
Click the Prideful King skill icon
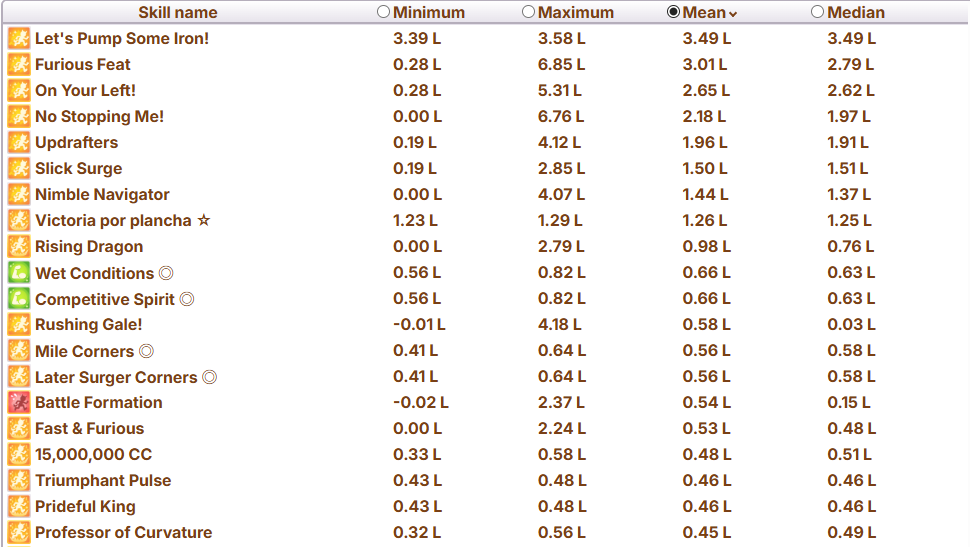(x=19, y=506)
